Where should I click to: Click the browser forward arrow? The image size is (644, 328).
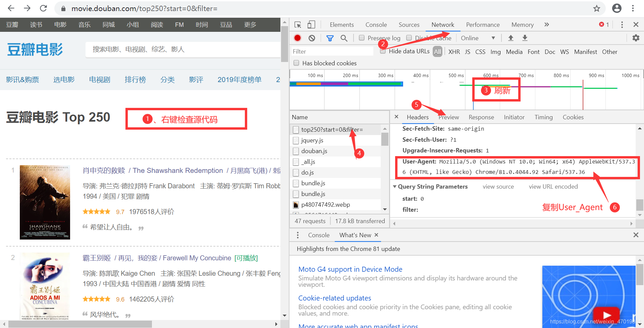click(x=27, y=8)
